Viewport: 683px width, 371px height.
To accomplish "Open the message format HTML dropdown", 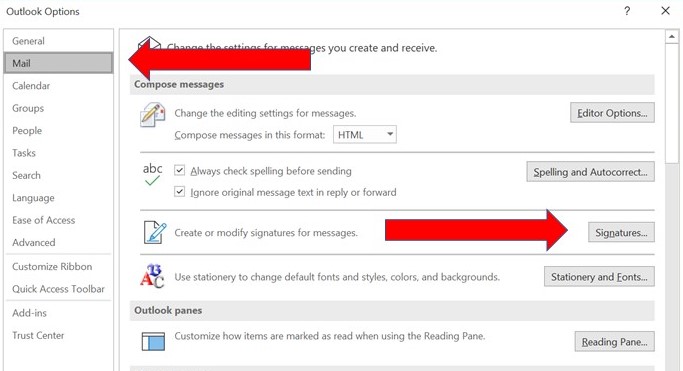I will 365,135.
